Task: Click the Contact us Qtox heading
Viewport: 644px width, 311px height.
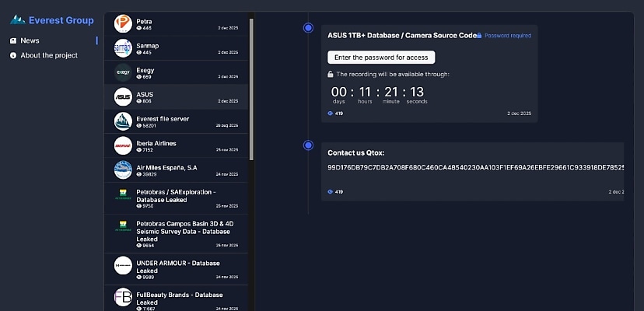Action: click(356, 153)
